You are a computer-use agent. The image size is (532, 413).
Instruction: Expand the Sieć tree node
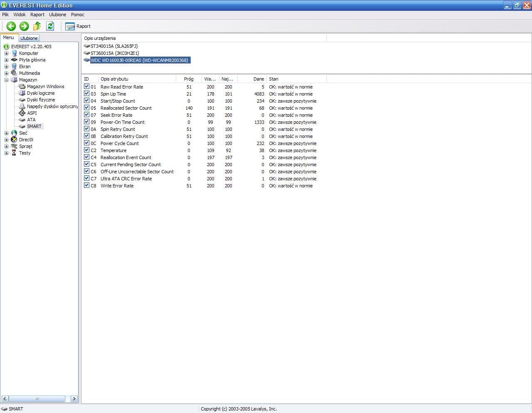coord(6,133)
